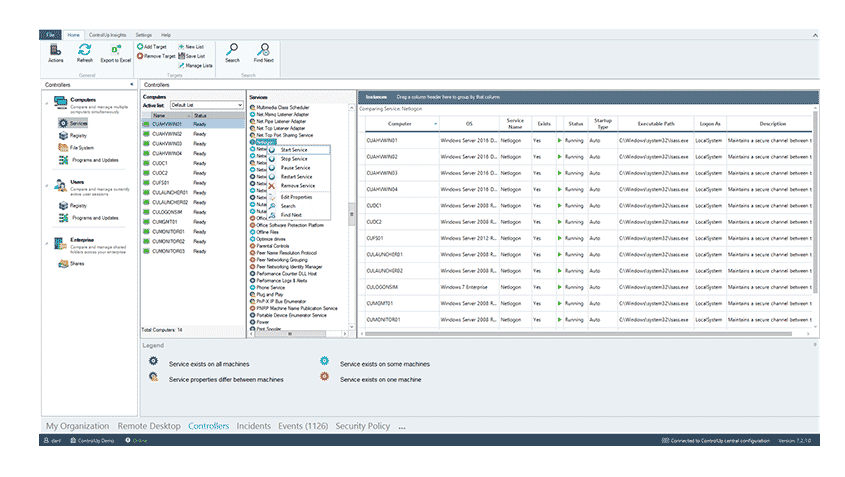
Task: Choose Start Service from context menu
Action: click(300, 150)
